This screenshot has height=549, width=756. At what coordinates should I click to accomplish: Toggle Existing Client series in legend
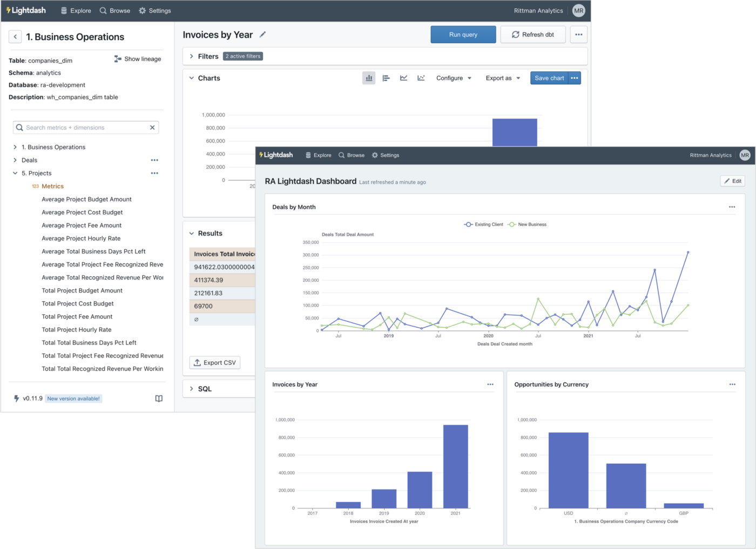coord(484,225)
